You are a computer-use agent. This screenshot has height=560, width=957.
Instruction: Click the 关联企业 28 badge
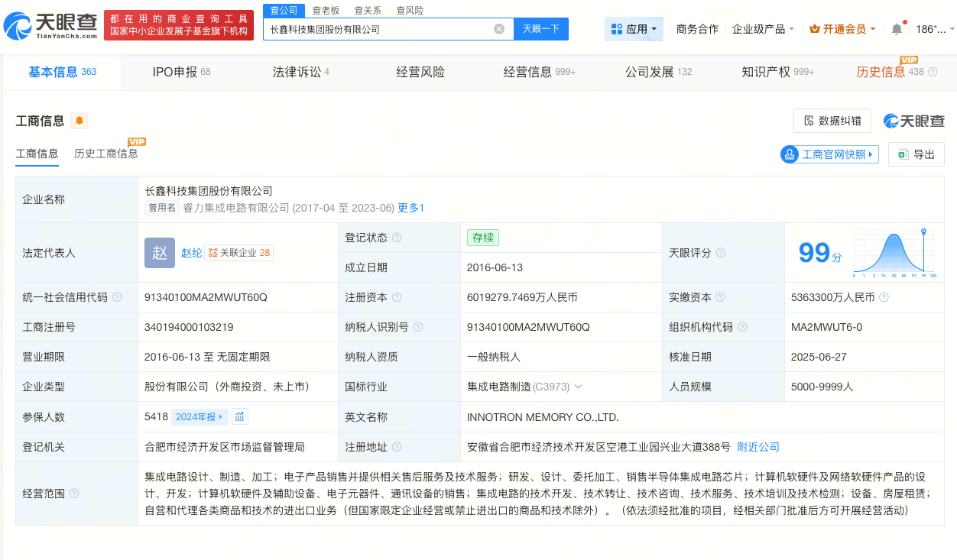coord(239,253)
